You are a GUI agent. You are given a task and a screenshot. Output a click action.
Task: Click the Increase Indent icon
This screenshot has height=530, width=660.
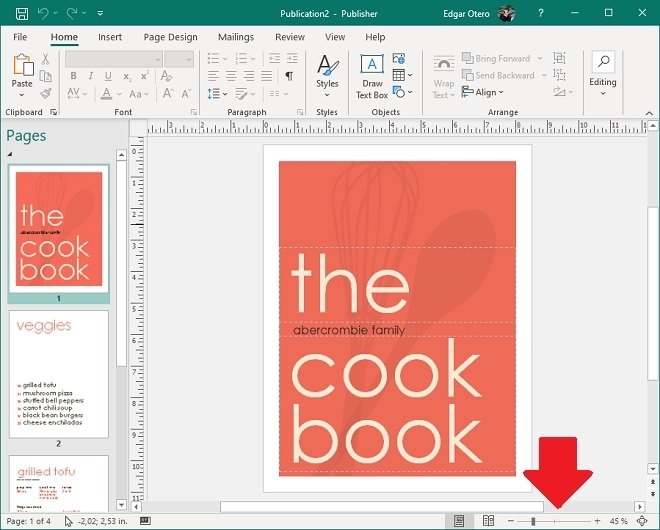[292, 58]
